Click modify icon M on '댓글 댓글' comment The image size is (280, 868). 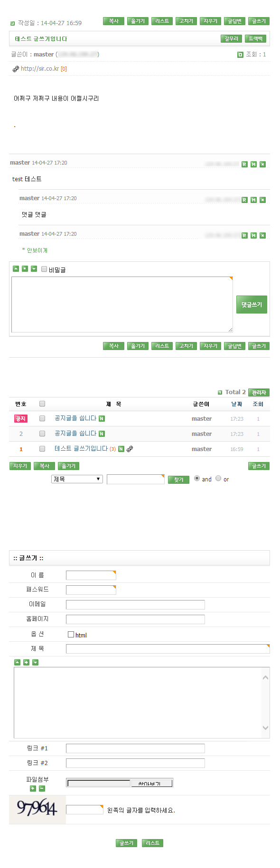[253, 200]
